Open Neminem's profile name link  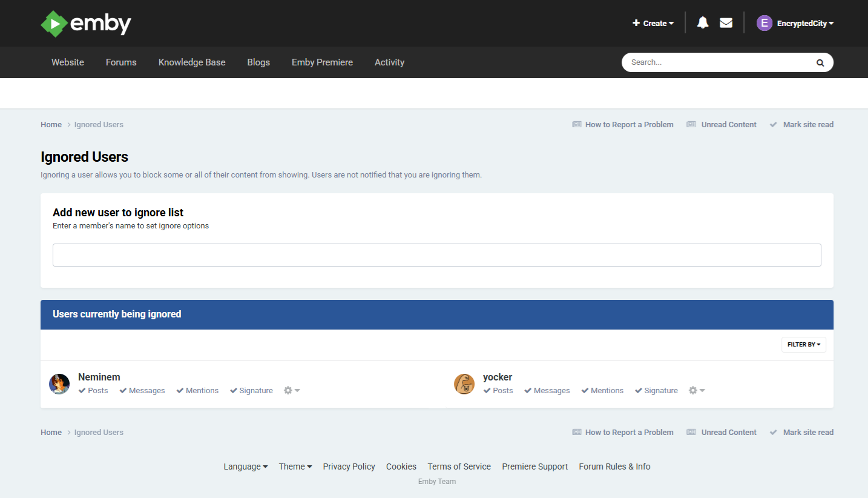pyautogui.click(x=99, y=377)
